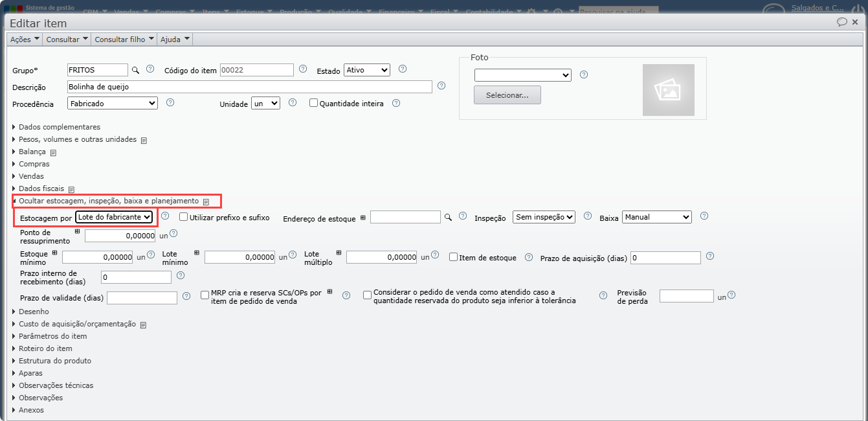Open the Unidade dropdown
This screenshot has height=421, width=868.
point(266,103)
